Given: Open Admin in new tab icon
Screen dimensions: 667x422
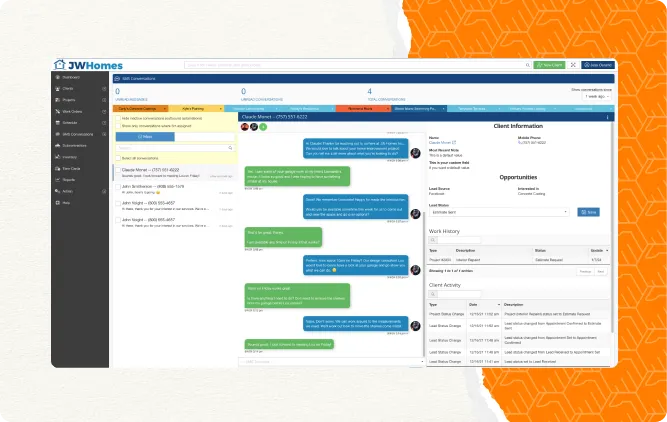Looking at the screenshot, I should pos(104,191).
